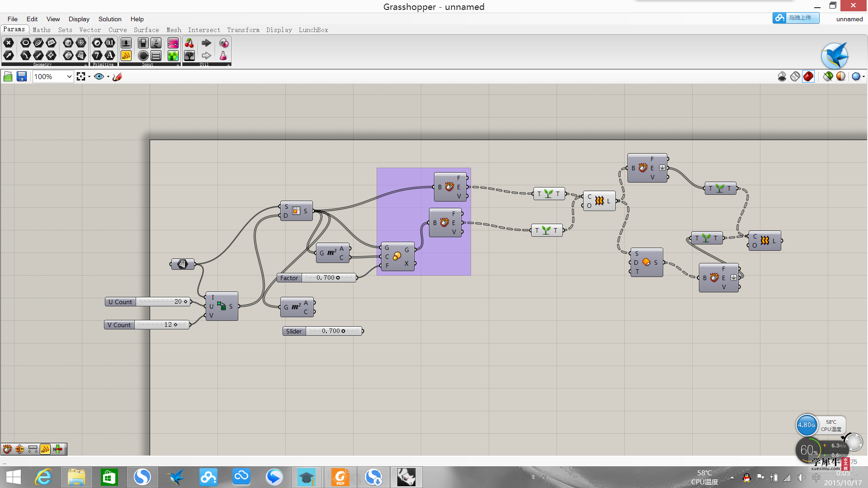
Task: Switch to the LunchBox tab
Action: tap(313, 30)
